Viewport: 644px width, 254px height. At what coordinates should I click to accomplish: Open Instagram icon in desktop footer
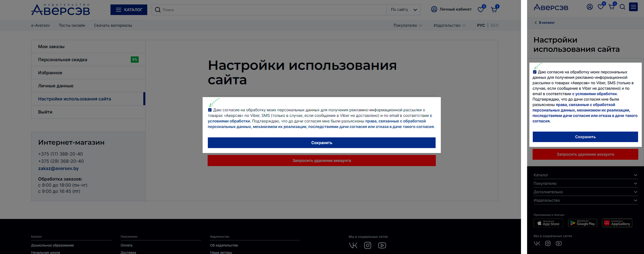click(x=368, y=245)
